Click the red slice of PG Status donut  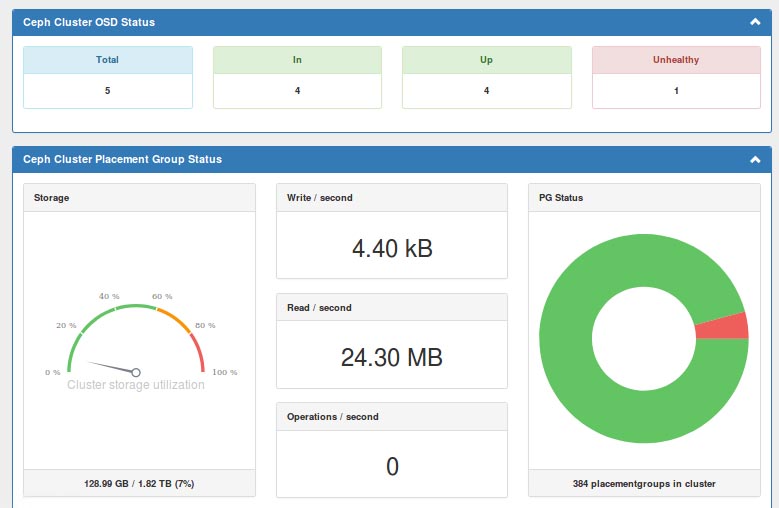(721, 327)
